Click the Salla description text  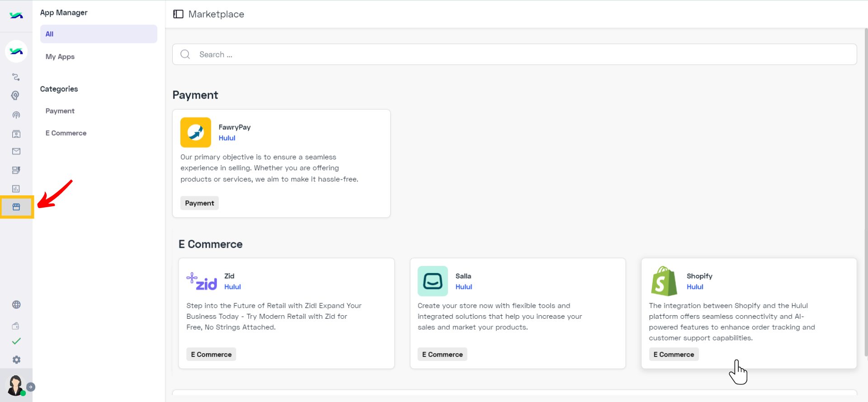500,317
